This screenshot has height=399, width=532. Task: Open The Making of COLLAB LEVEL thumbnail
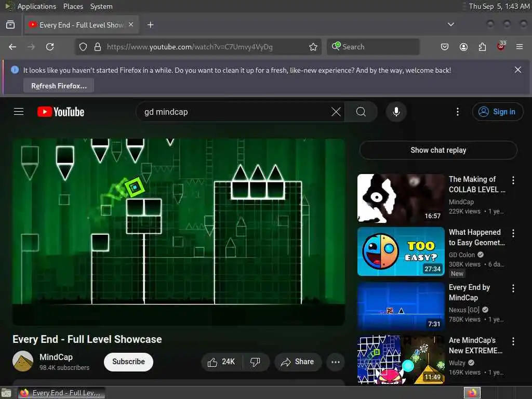401,198
